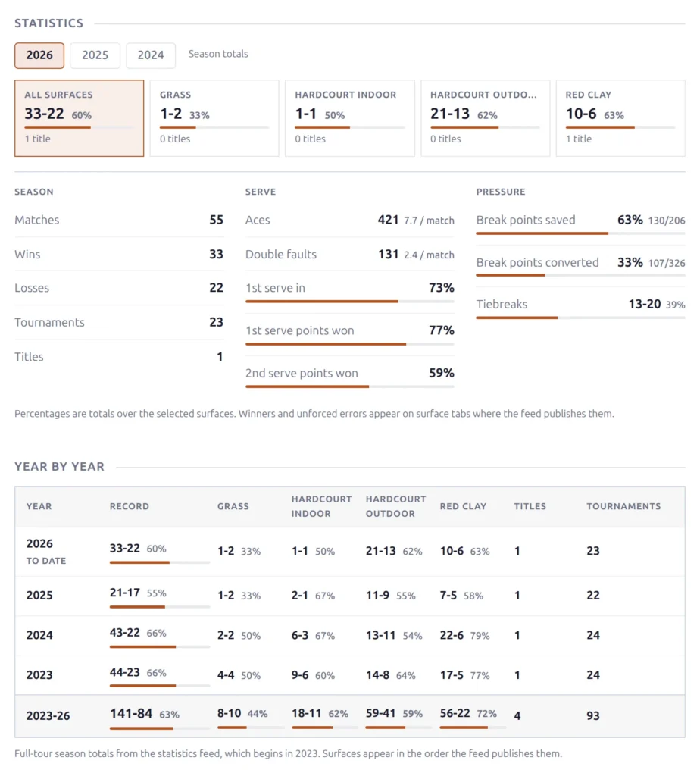The width and height of the screenshot is (700, 776).
Task: Click the HARDCOURT OUTDOOR column header
Action: click(x=395, y=506)
